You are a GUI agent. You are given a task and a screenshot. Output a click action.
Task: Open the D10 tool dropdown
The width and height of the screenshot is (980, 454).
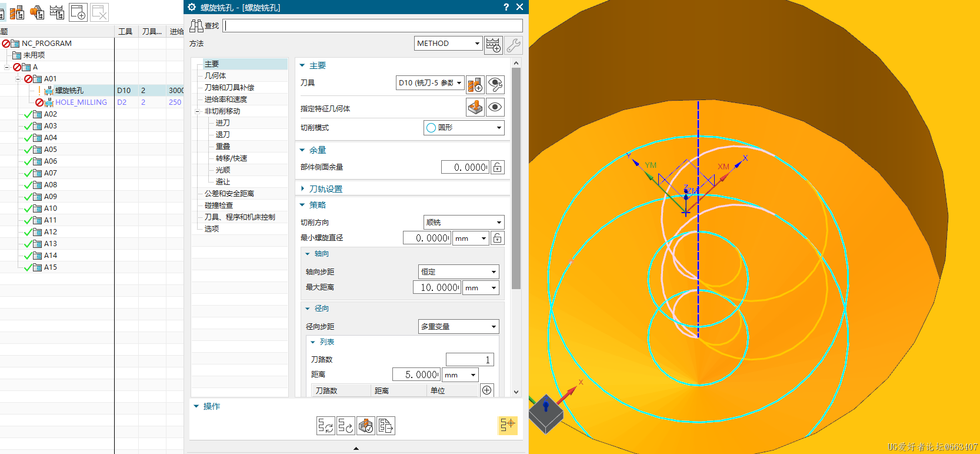point(431,83)
